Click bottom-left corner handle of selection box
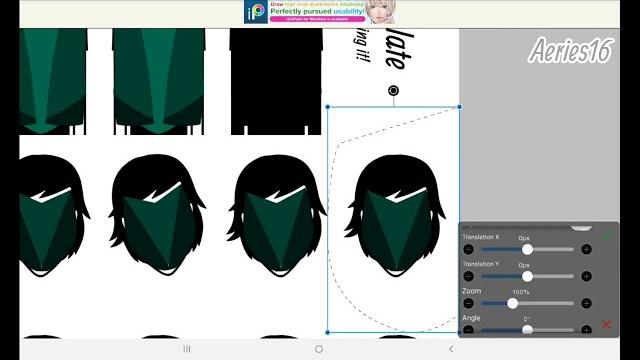This screenshot has width=640, height=360. [x=328, y=332]
